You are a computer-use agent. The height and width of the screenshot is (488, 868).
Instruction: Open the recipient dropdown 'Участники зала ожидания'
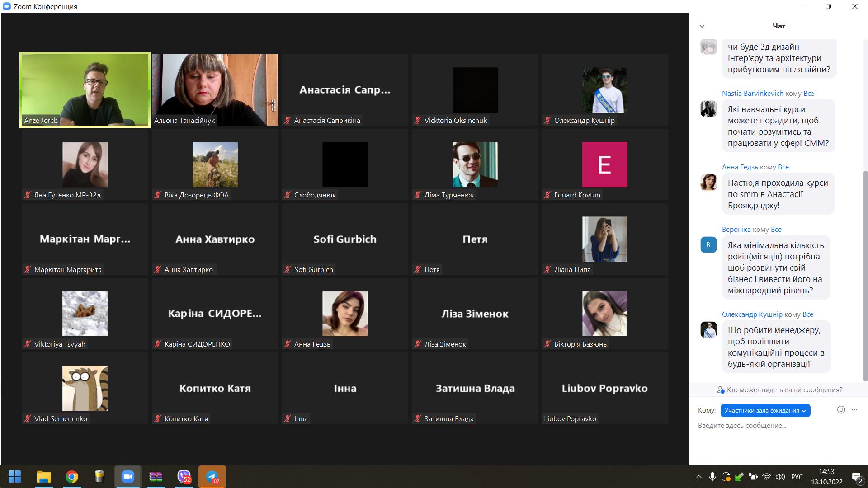[x=765, y=410]
